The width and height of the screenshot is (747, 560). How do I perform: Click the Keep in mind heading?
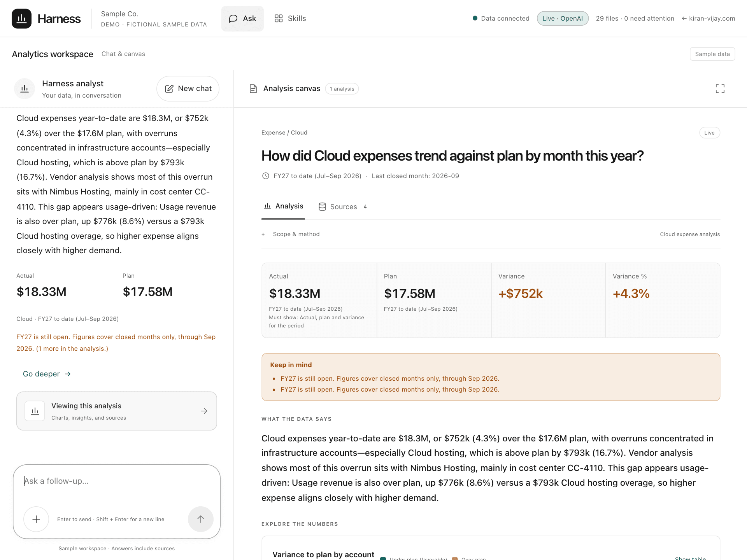tap(291, 365)
